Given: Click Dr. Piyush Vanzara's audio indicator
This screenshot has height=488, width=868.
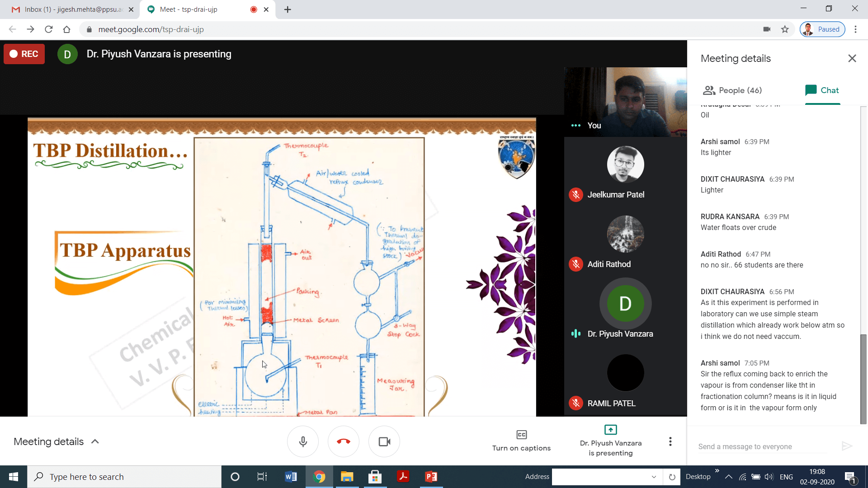Looking at the screenshot, I should point(576,334).
